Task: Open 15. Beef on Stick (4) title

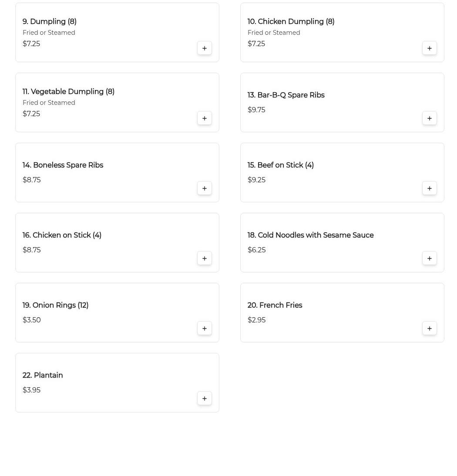Action: tap(280, 165)
